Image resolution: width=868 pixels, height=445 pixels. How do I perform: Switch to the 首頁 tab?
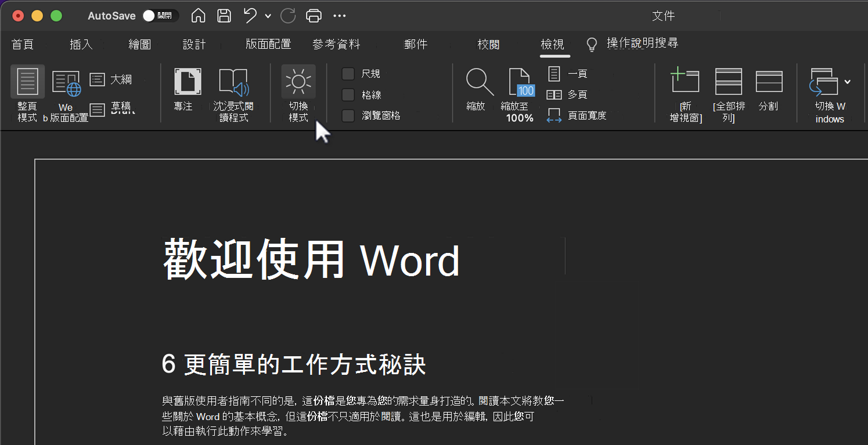tap(23, 45)
